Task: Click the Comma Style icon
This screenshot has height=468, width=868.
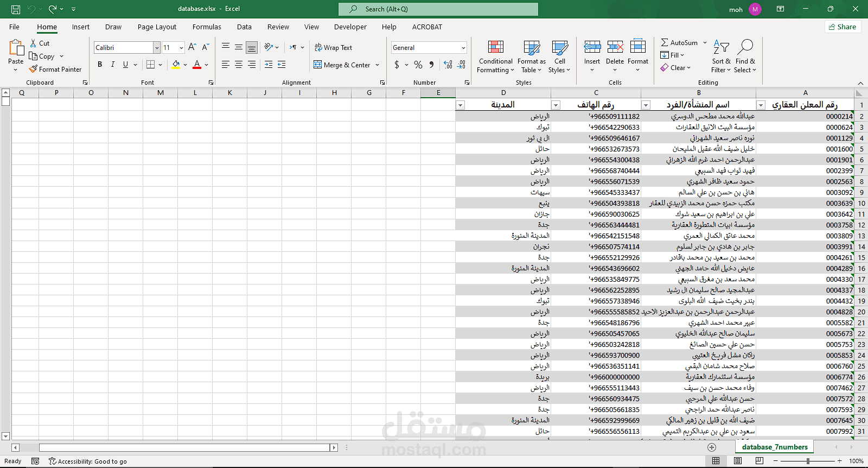Action: (x=431, y=65)
